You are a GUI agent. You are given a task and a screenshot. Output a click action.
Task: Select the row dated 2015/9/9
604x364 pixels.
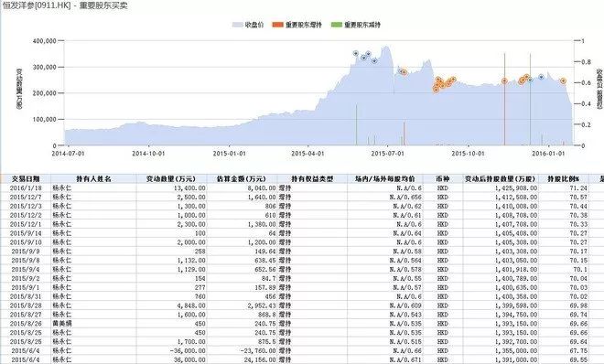[x=302, y=252]
